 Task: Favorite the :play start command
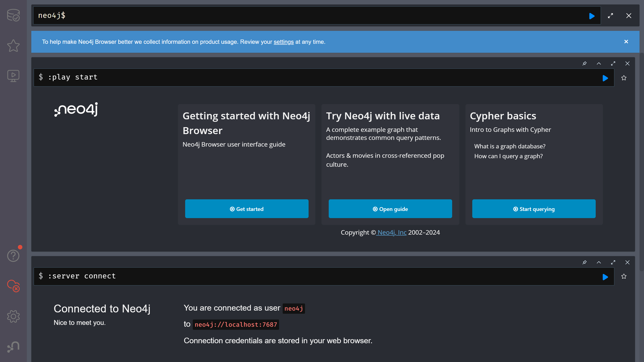624,78
